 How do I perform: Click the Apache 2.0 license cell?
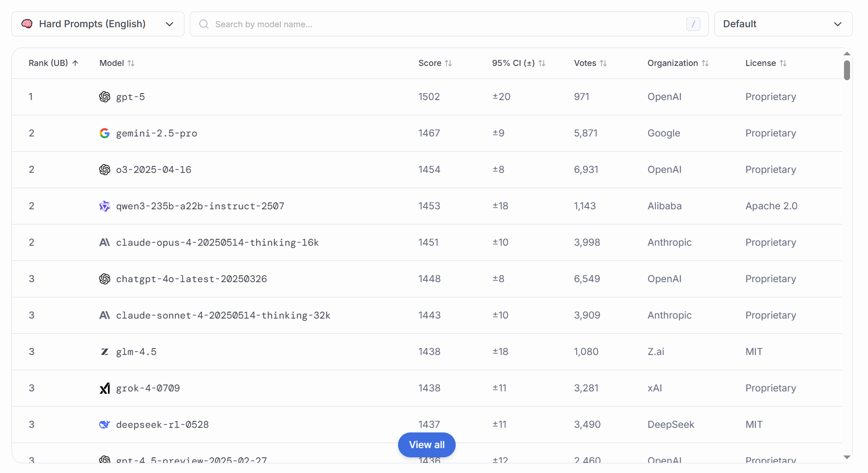click(771, 206)
